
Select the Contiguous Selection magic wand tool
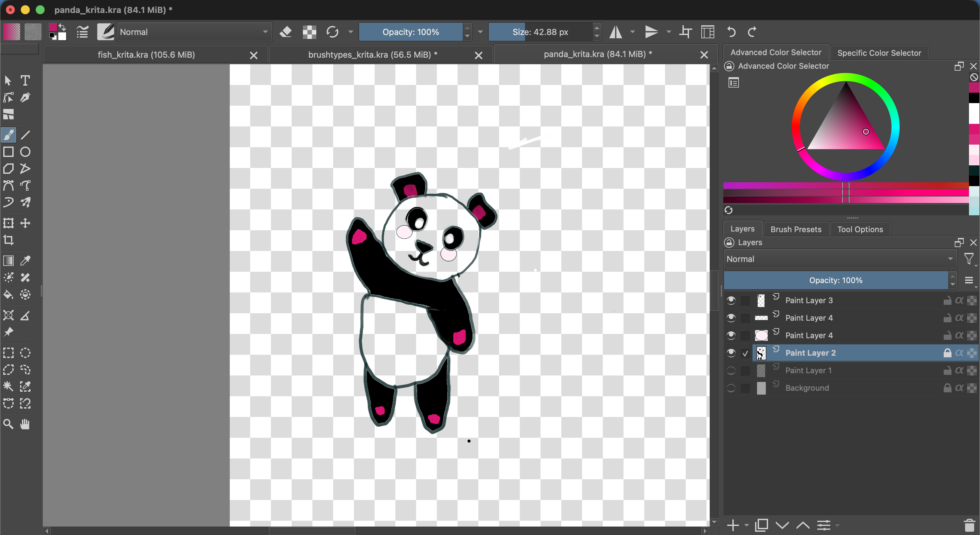tap(8, 386)
